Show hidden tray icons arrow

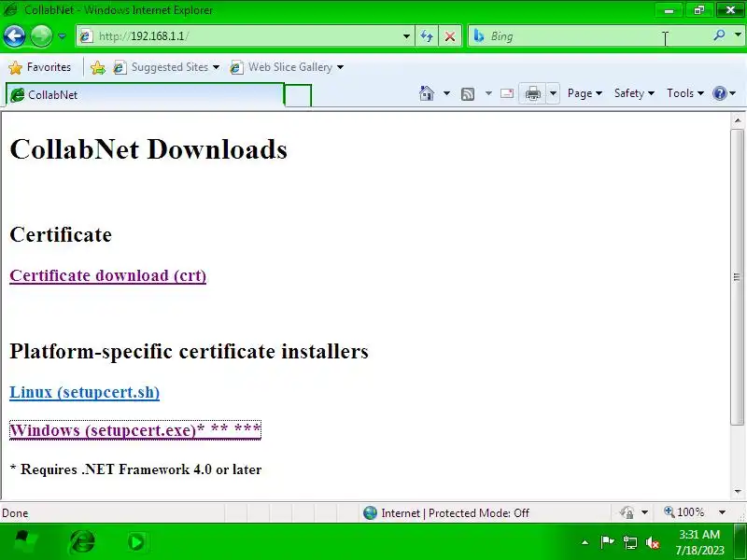(585, 542)
